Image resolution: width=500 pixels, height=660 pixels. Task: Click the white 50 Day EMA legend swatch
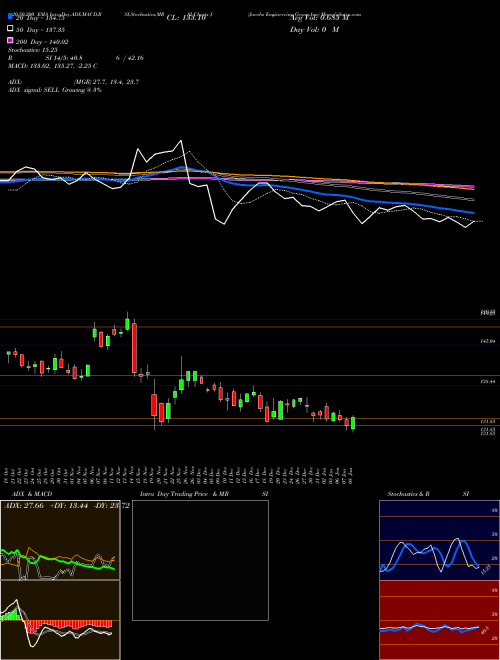tap(10, 29)
